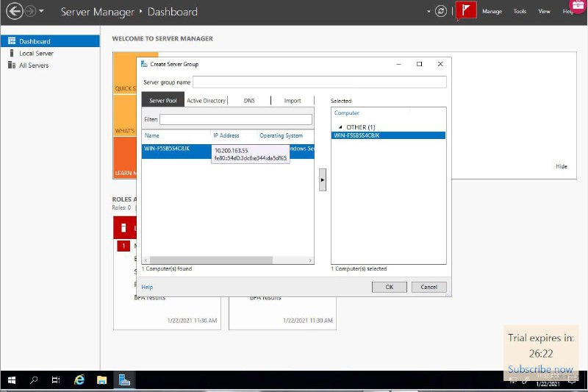Click the horizontal scrollbar in pool list
This screenshot has width=588, height=392.
click(211, 260)
